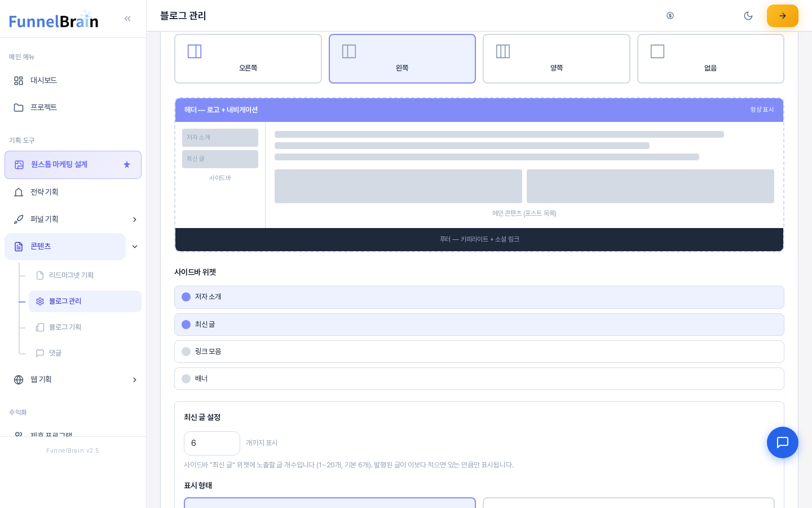Toggle dark mode with the moon icon
This screenshot has height=508, width=812.
coord(748,16)
